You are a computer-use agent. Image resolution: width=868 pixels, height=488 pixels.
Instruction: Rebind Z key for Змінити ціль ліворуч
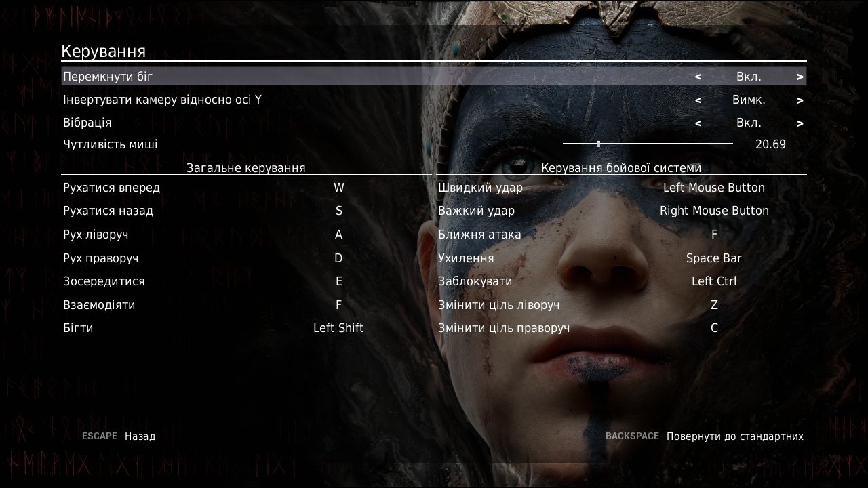[714, 305]
